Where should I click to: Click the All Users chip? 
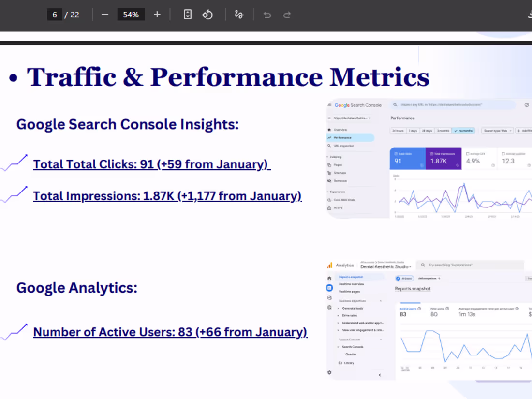pos(404,278)
